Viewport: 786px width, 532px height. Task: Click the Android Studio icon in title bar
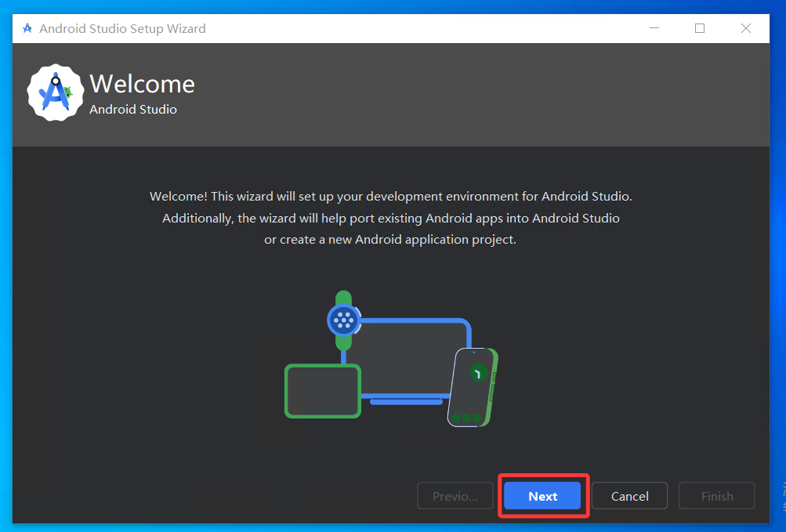pos(27,29)
